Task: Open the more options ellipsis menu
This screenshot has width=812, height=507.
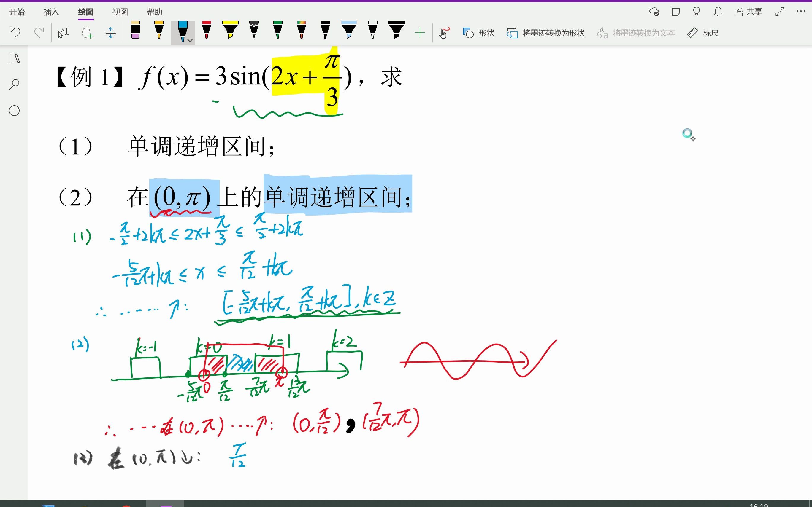Action: pos(801,12)
